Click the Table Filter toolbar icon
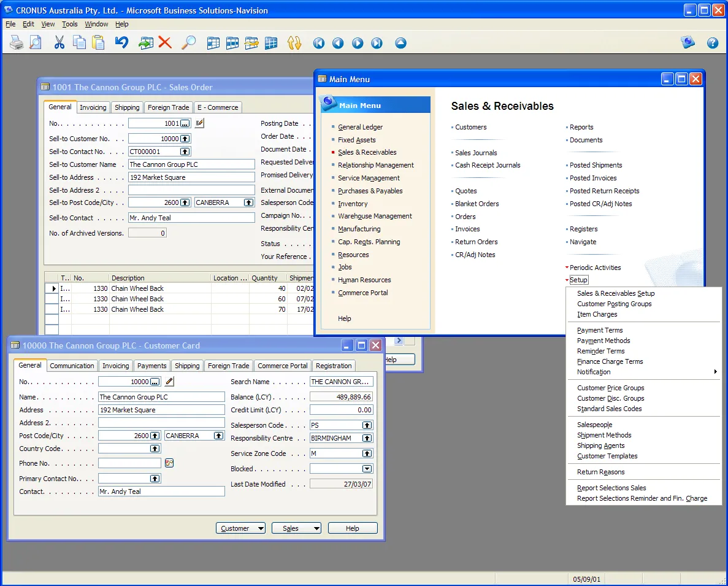Screen dimensions: 728x586 232,43
